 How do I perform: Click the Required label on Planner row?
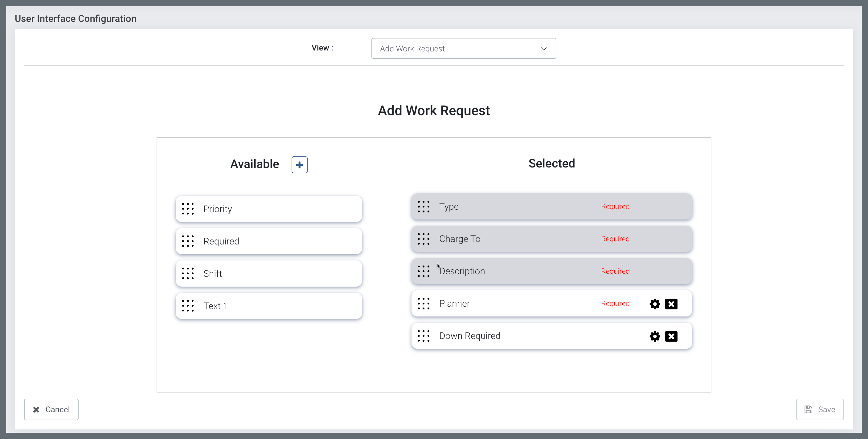click(615, 304)
